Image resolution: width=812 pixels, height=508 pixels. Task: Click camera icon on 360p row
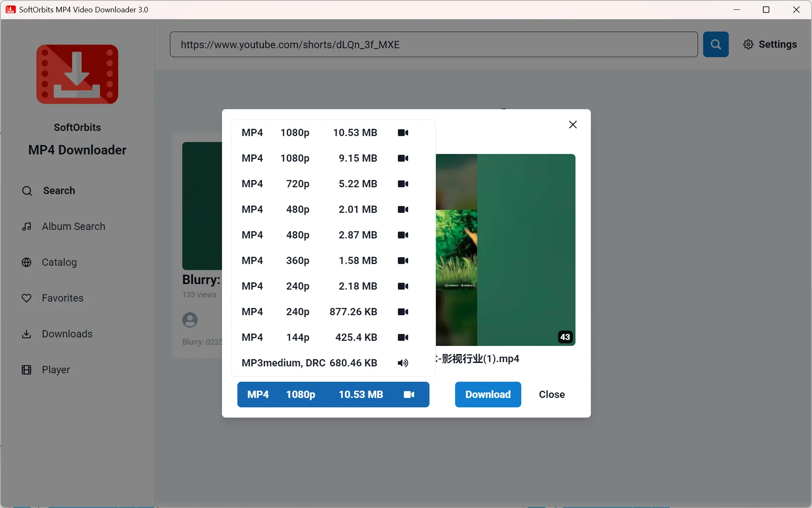[403, 261]
